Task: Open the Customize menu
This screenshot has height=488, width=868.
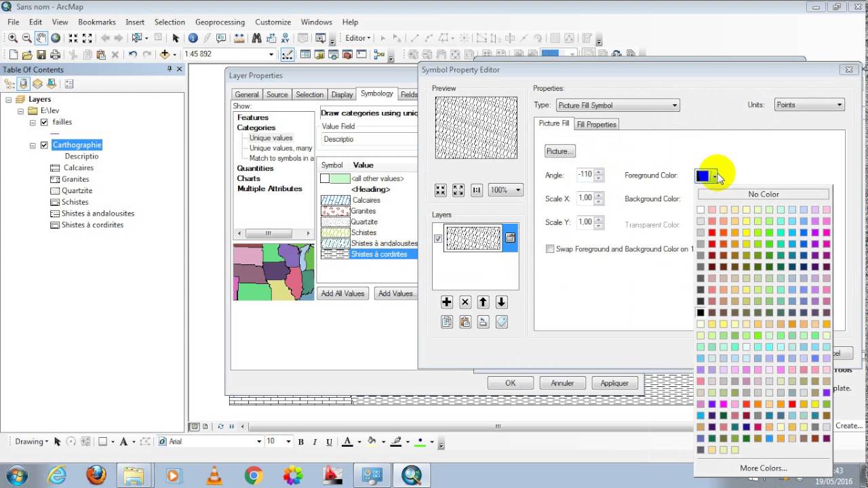Action: tap(273, 22)
